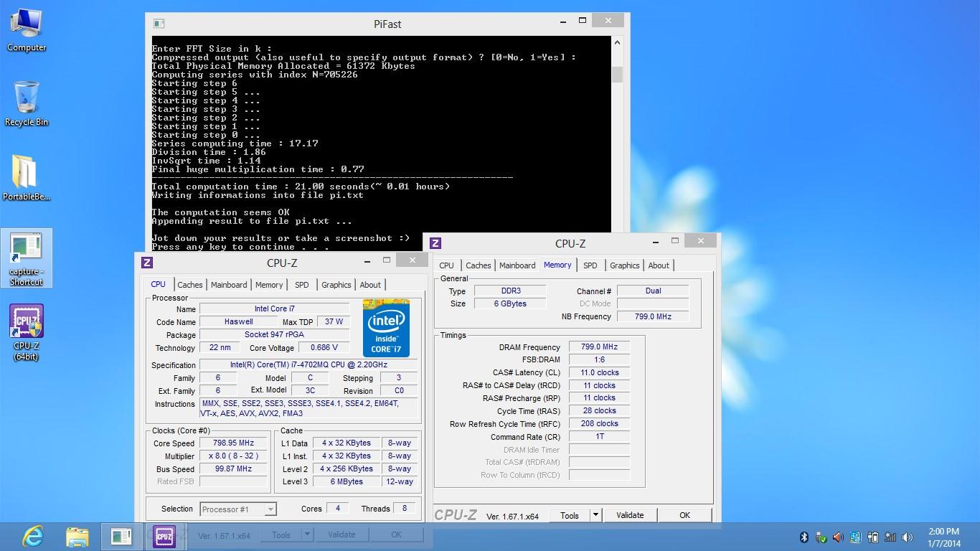
Task: Open Graphics tab in the right CPU-Z window
Action: coord(625,265)
